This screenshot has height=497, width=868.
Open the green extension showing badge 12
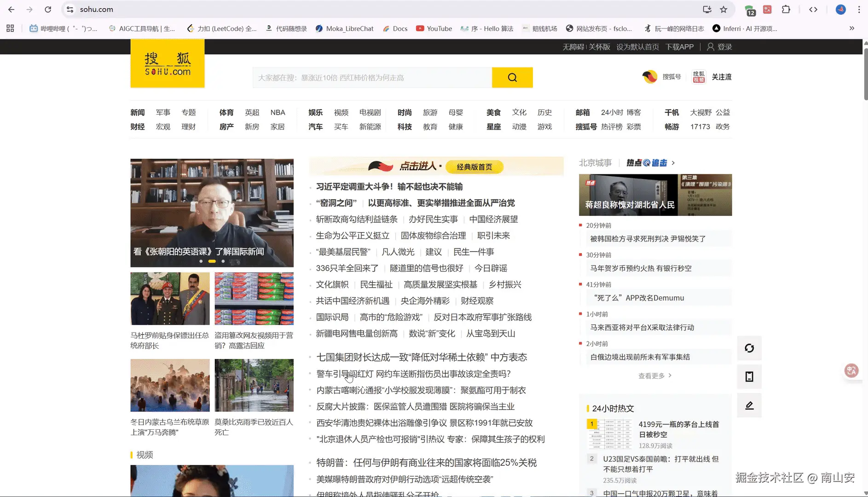click(x=750, y=10)
